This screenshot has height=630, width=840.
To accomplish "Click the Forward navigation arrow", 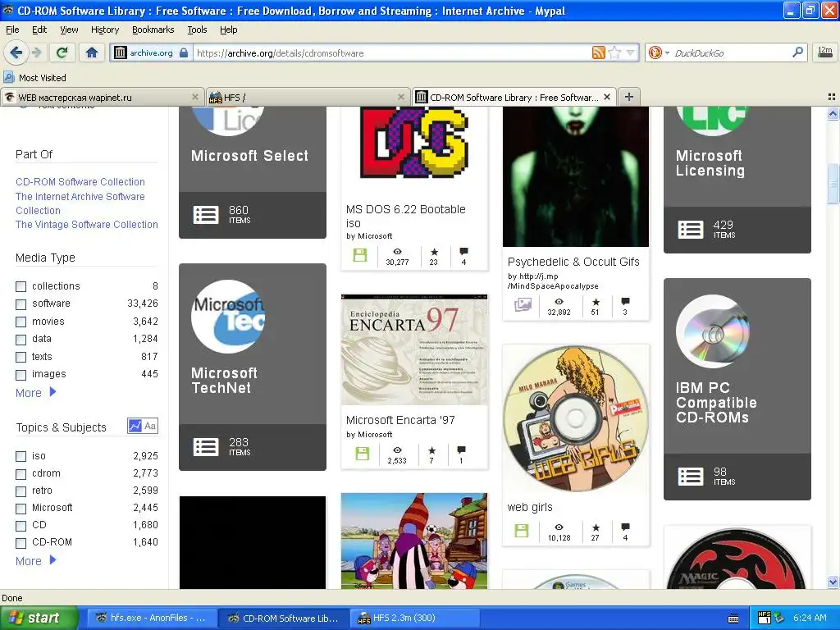I will (36, 52).
